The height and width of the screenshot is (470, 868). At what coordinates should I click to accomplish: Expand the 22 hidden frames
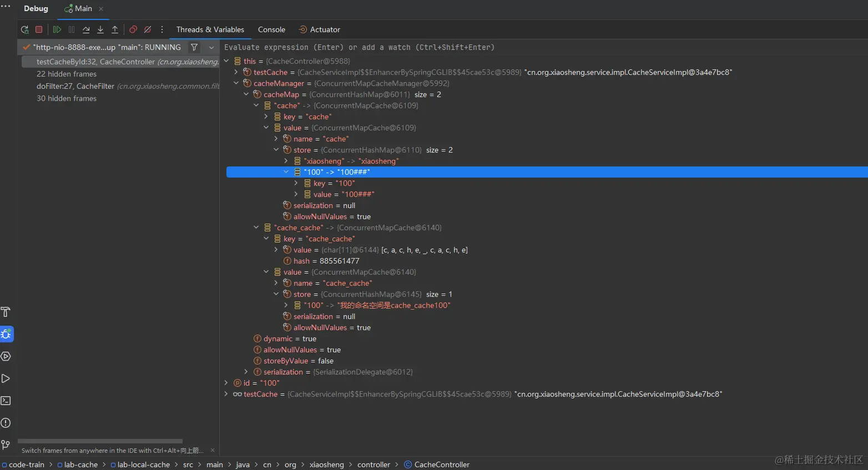67,74
